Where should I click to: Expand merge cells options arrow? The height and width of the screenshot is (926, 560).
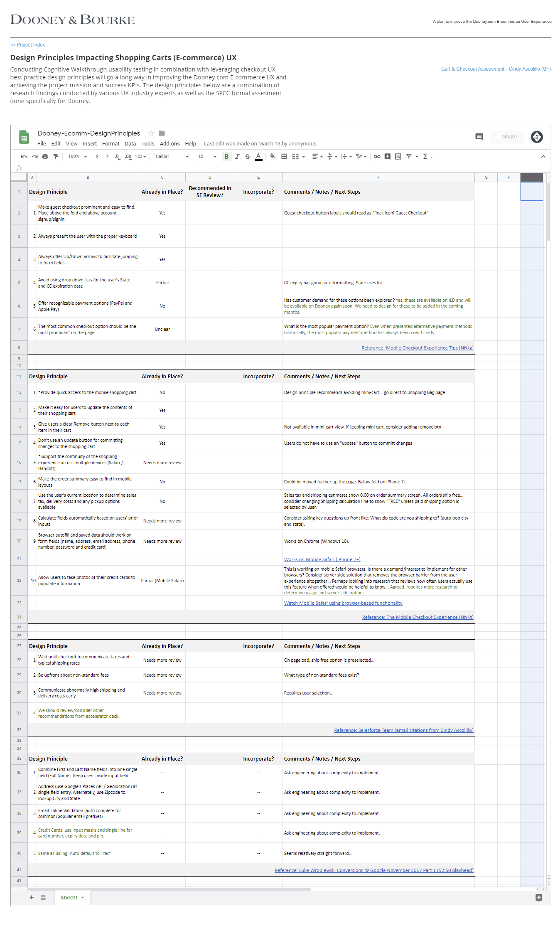tap(304, 157)
